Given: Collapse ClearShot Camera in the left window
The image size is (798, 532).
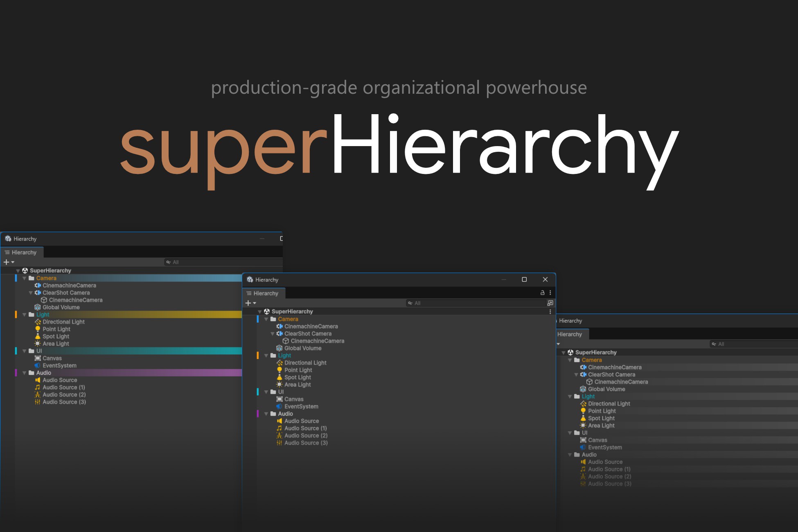Looking at the screenshot, I should [31, 293].
